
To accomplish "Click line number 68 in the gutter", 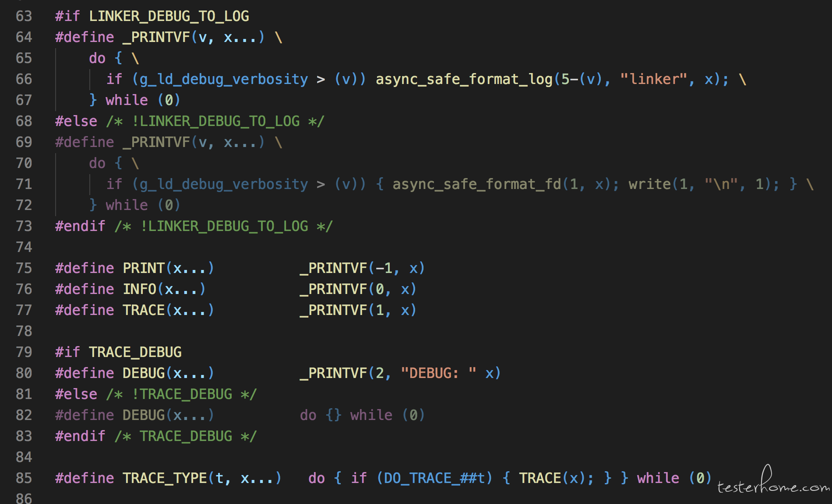I will click(x=24, y=121).
